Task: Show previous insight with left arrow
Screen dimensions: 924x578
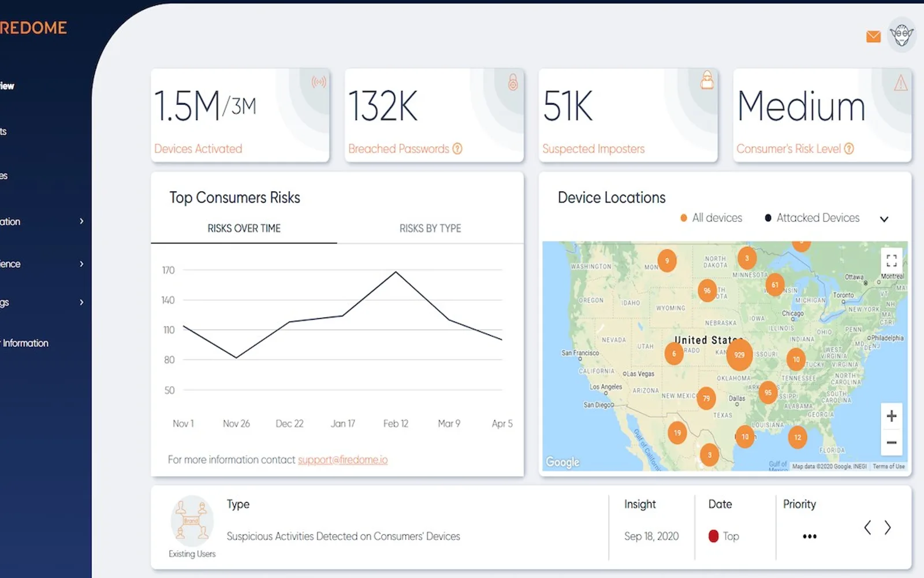Action: (867, 527)
